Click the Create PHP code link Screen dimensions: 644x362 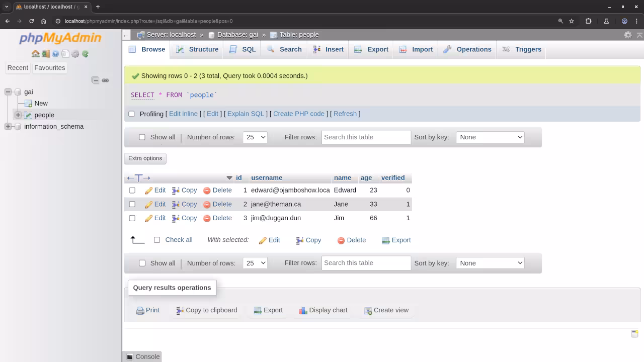(x=299, y=114)
